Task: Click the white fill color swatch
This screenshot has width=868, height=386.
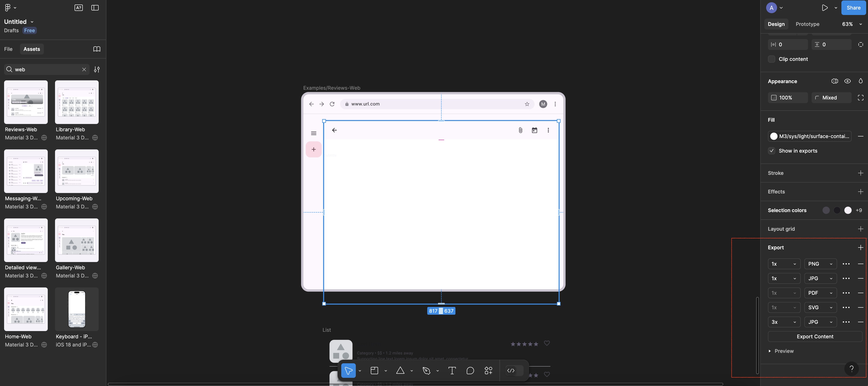Action: [x=774, y=136]
